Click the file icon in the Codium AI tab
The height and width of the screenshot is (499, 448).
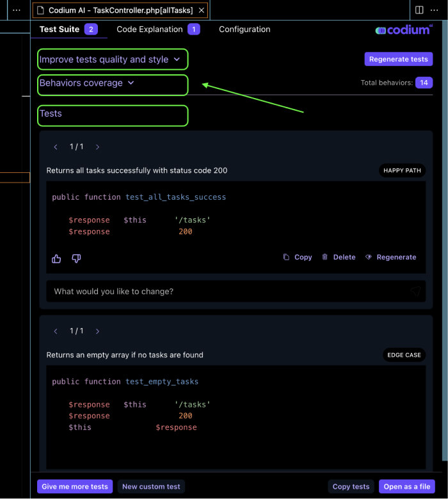(x=41, y=10)
